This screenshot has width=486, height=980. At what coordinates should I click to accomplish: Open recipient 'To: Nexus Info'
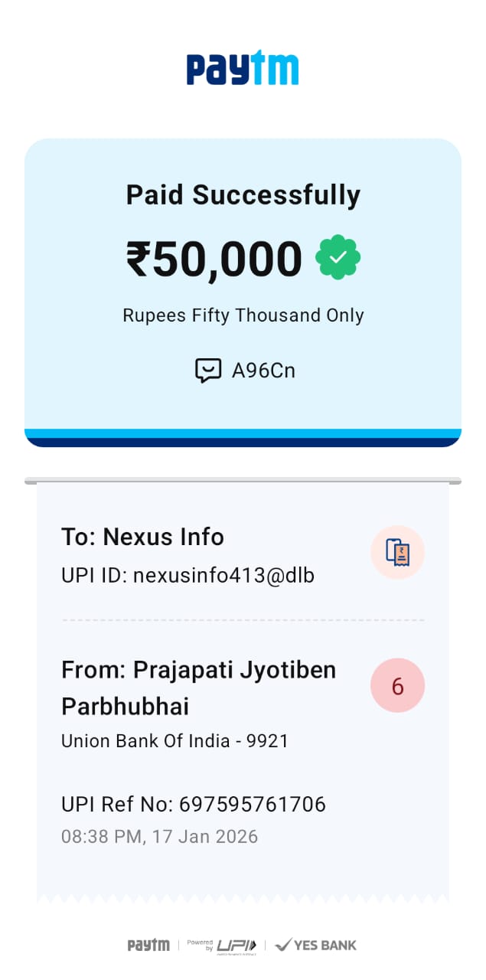(143, 537)
